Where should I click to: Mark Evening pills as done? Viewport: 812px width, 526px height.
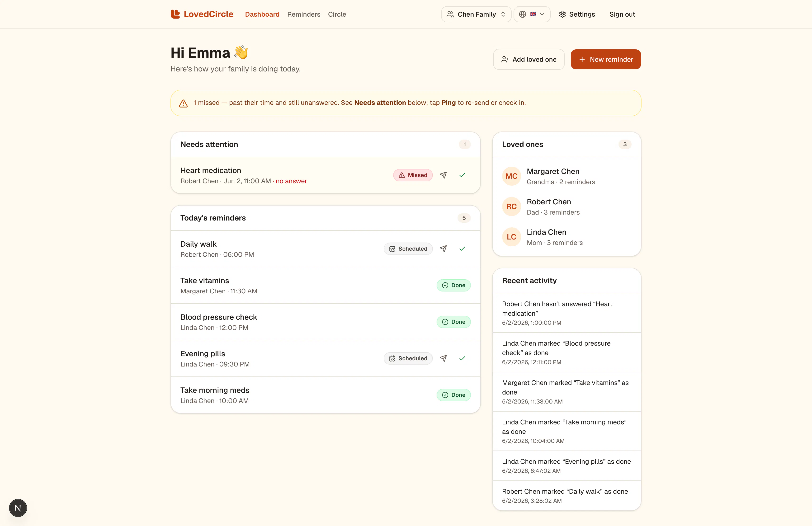pyautogui.click(x=462, y=358)
